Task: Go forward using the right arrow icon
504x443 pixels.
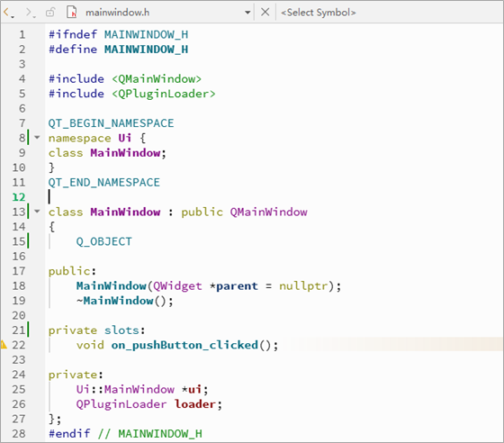Action: pos(30,13)
